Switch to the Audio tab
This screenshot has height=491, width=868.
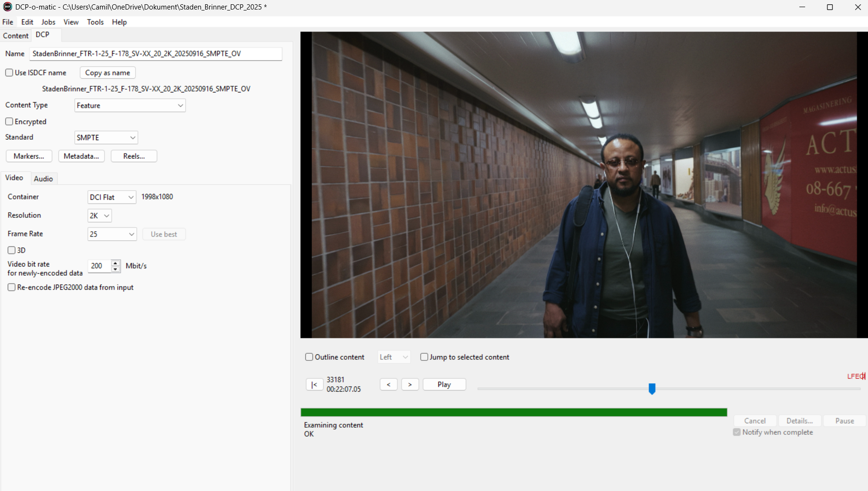point(43,179)
